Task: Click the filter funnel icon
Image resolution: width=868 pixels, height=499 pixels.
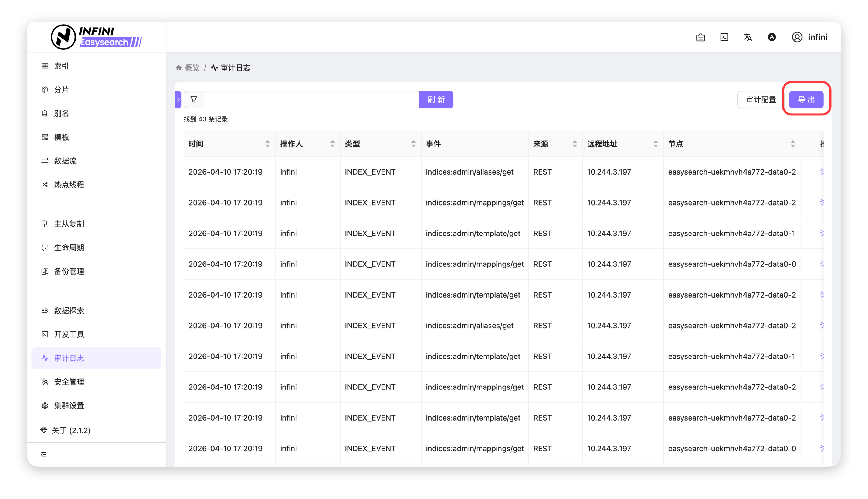Action: coord(194,99)
